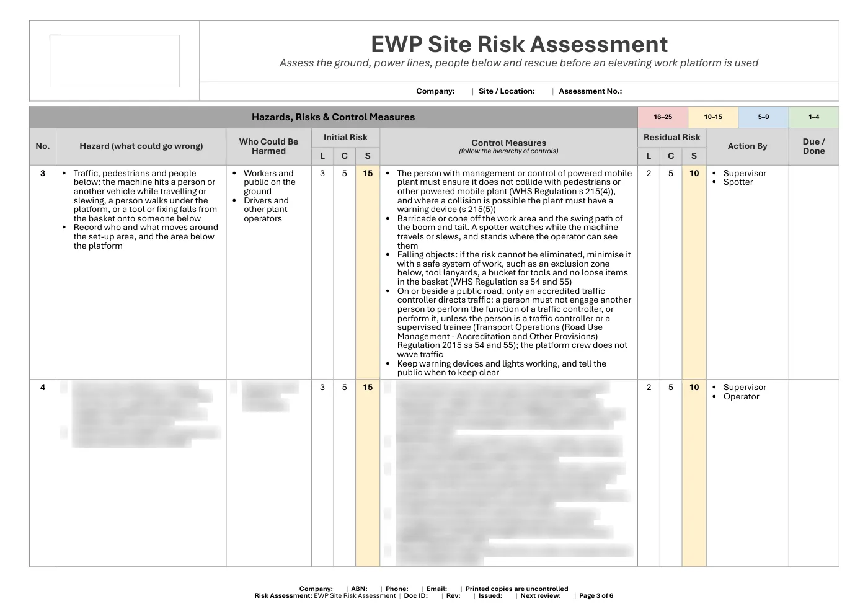Select the "Hazard (what could go wrong)" column header

click(x=141, y=146)
